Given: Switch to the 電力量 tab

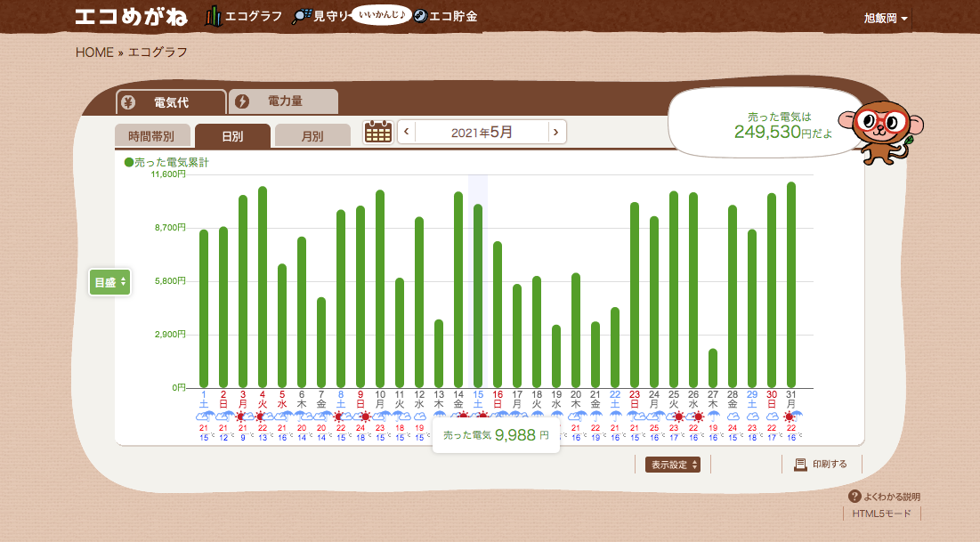Looking at the screenshot, I should [x=284, y=101].
